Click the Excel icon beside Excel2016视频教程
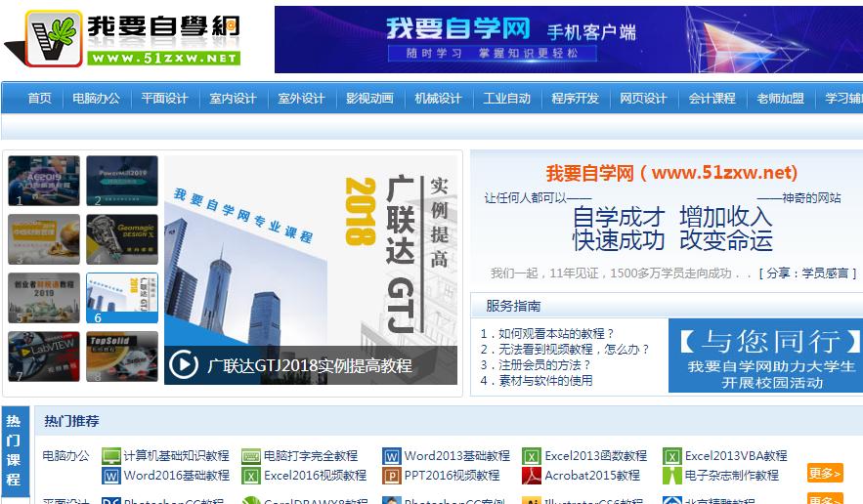Viewport: 863px width, 504px height. (x=251, y=476)
